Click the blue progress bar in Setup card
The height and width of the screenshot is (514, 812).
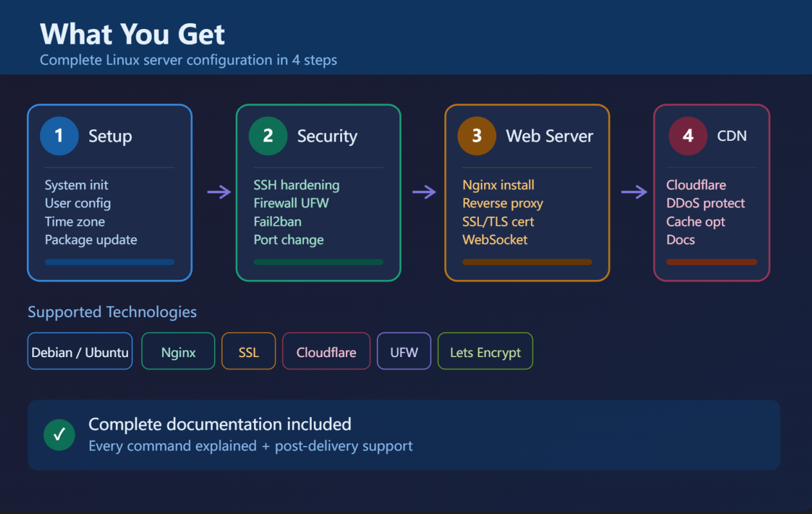point(110,262)
